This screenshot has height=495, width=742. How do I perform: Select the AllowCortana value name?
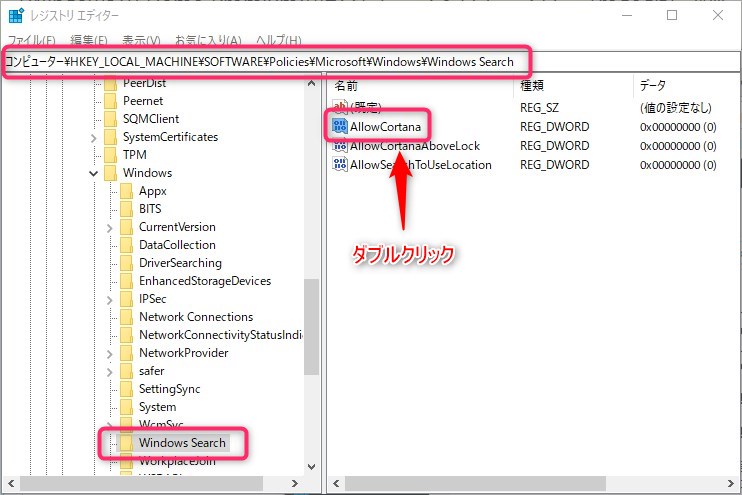385,127
